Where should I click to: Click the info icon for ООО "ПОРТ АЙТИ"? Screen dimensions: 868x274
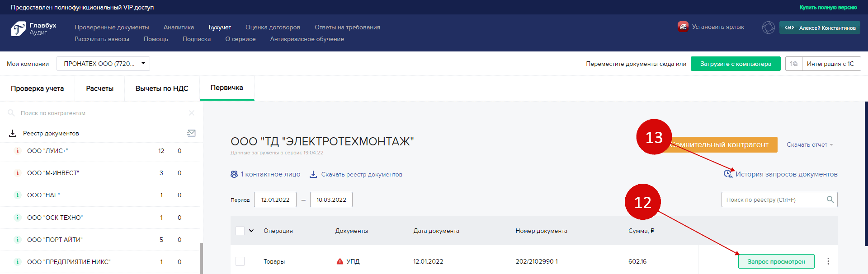(18, 240)
